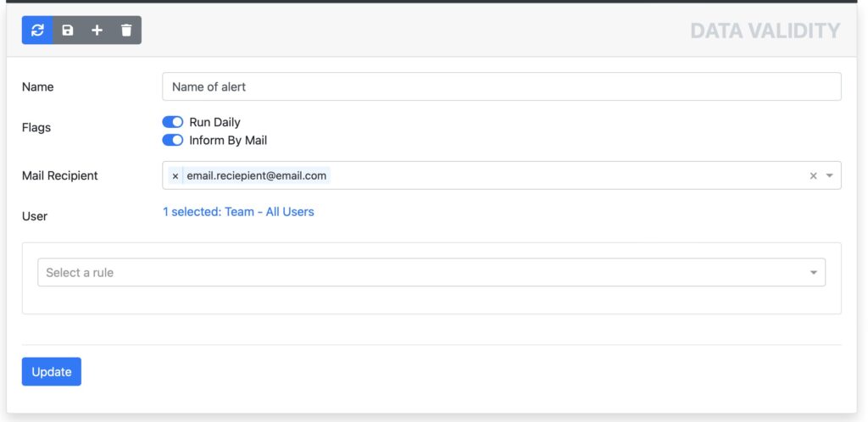Click the Inform By Mail label text
Image resolution: width=868 pixels, height=422 pixels.
228,141
